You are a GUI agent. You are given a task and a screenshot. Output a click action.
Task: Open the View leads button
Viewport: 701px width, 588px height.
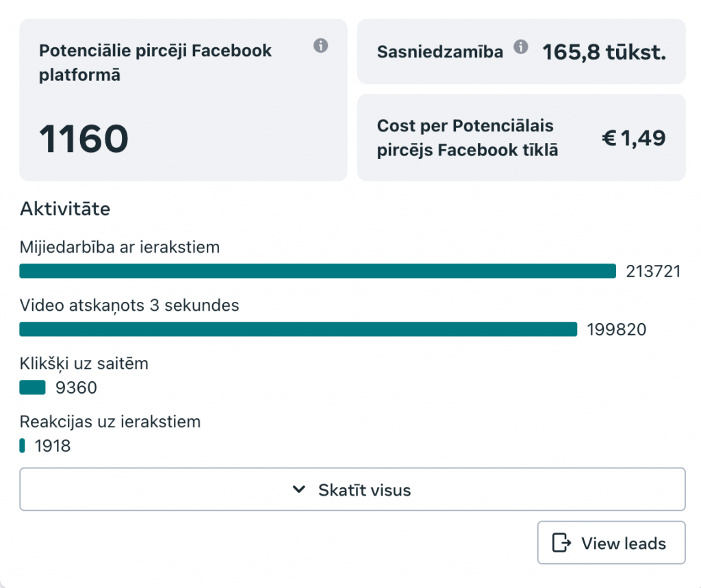coord(611,542)
